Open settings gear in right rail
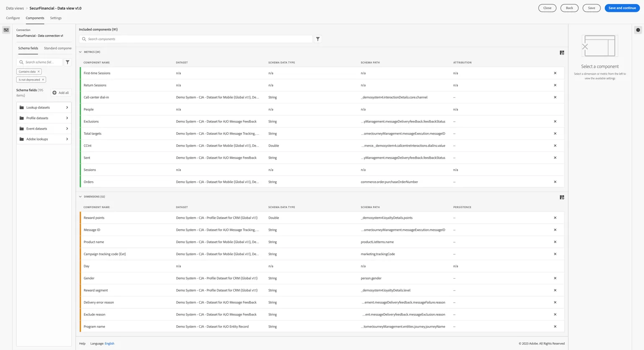Viewport: 644px width, 350px height. pos(638,30)
